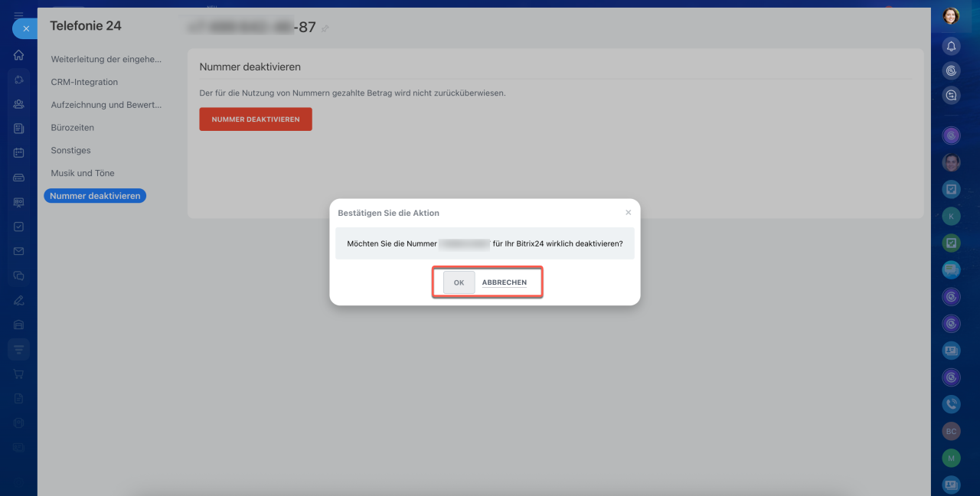Open Aufzeichnung und Bewertung section
This screenshot has width=980, height=496.
106,105
